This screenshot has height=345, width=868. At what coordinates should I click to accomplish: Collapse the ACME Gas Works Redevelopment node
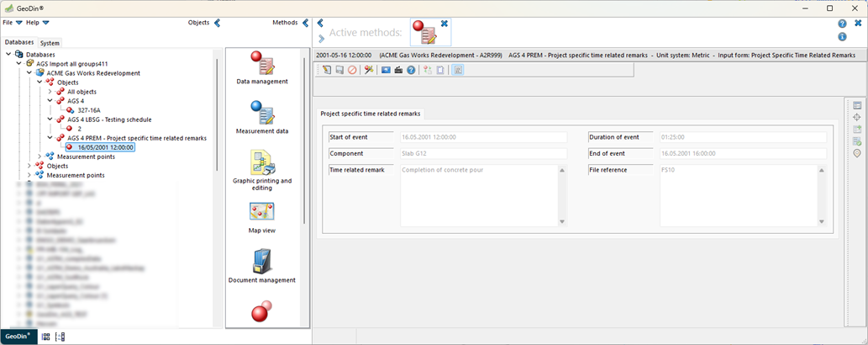29,73
